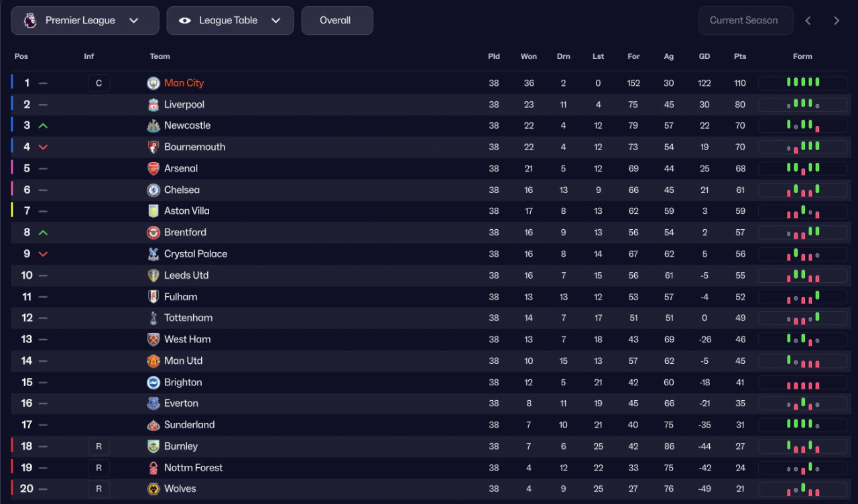This screenshot has width=858, height=504.
Task: Click the Burnley relegated R badge
Action: (99, 446)
